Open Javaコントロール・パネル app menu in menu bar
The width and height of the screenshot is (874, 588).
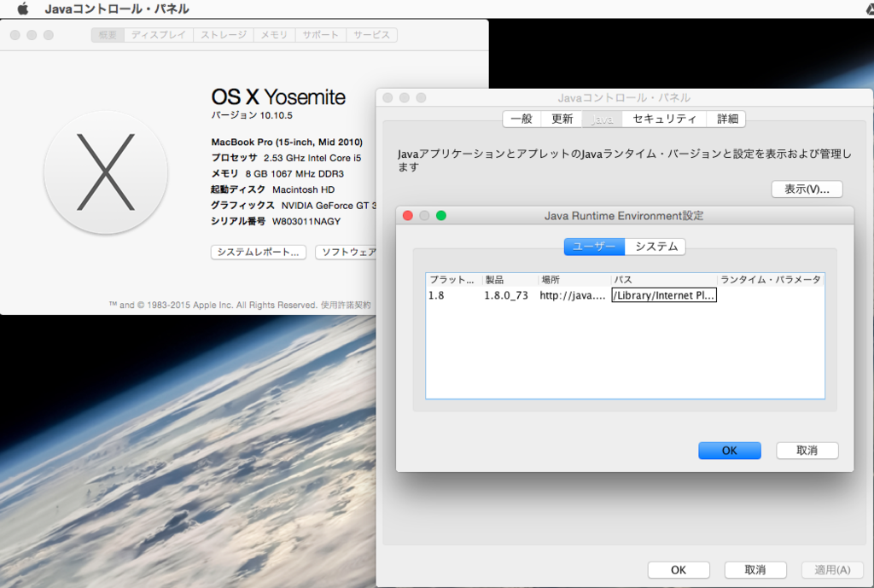pyautogui.click(x=116, y=9)
